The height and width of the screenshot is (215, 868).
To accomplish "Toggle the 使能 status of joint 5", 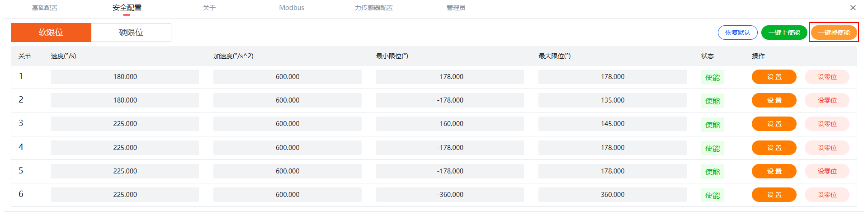I will coord(712,172).
